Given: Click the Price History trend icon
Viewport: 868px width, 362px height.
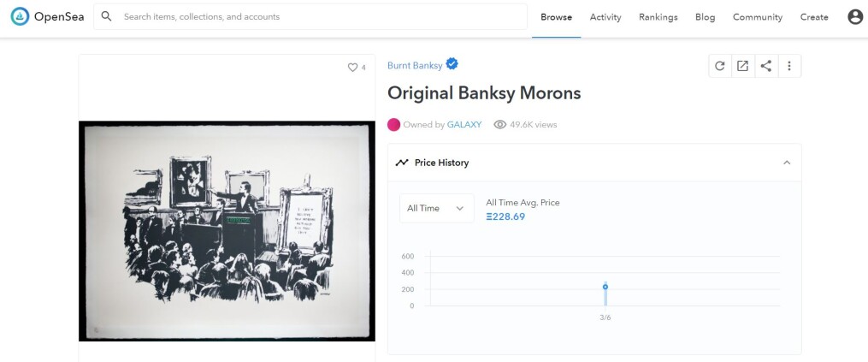Looking at the screenshot, I should pos(402,163).
